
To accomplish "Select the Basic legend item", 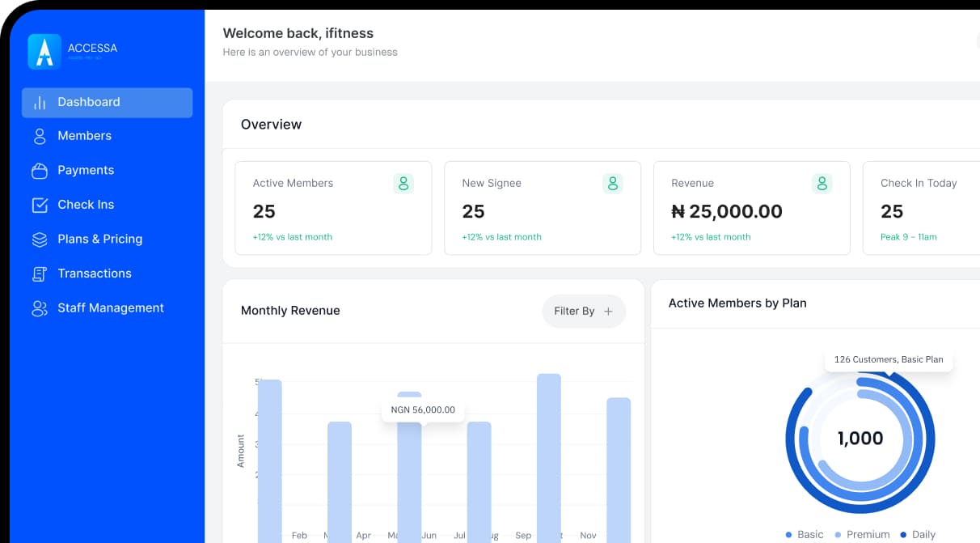I will pyautogui.click(x=804, y=534).
